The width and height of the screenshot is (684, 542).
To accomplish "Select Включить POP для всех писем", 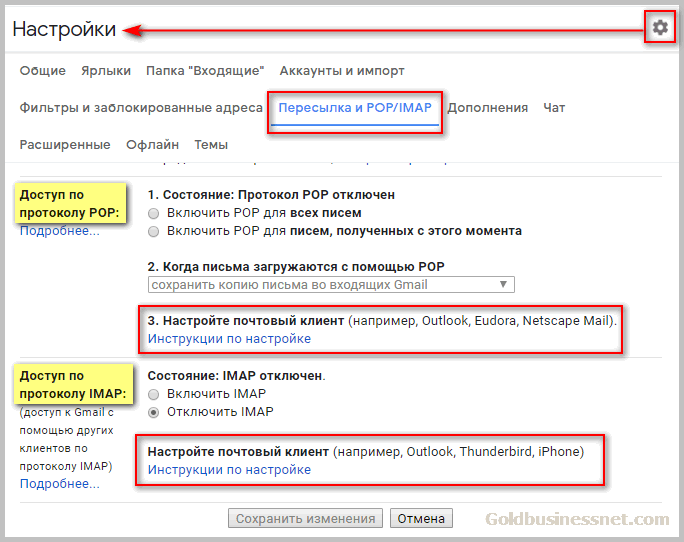I will pos(154,213).
